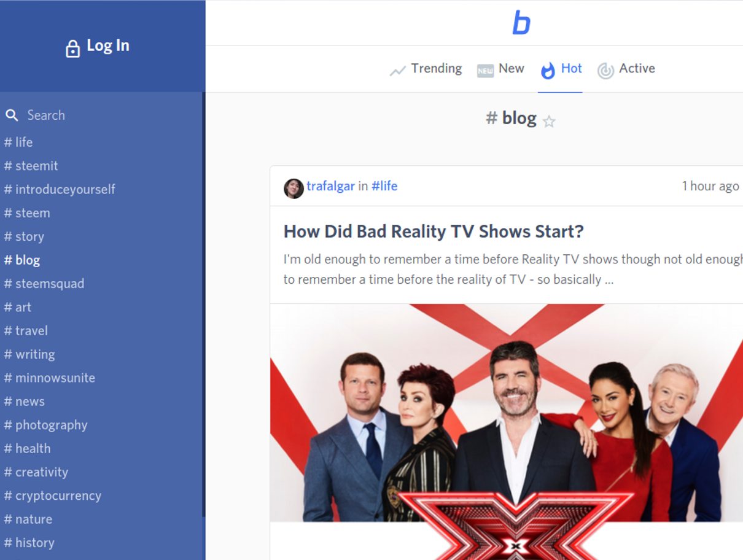Select the story tag

24,236
